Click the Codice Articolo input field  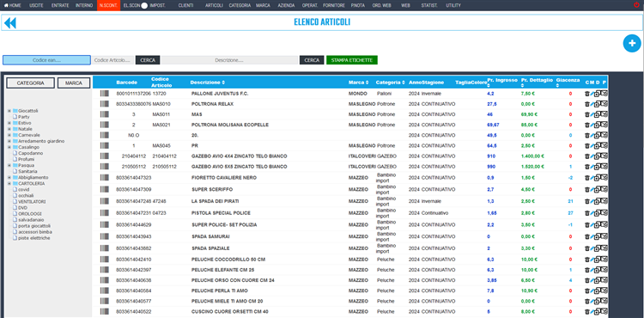[113, 60]
